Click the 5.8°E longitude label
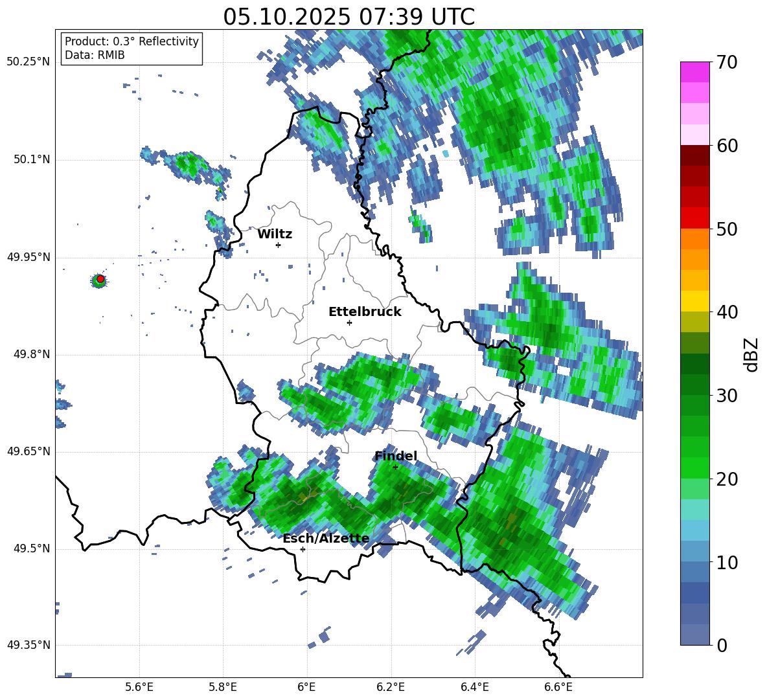 223,687
